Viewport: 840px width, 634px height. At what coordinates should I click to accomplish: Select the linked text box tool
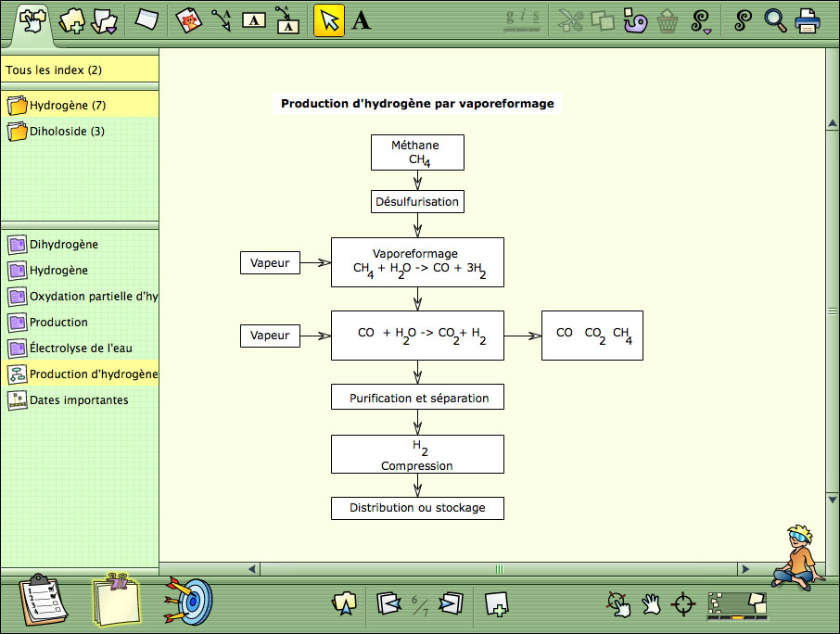pyautogui.click(x=286, y=20)
